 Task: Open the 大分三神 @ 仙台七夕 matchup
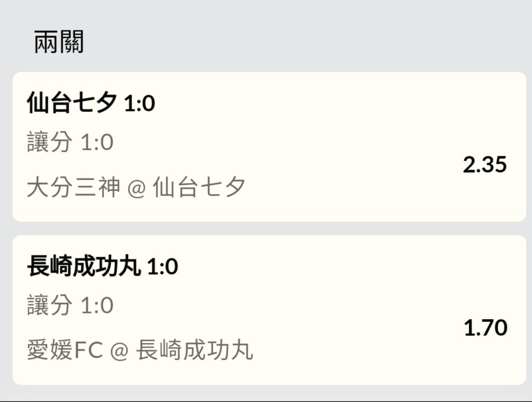[x=136, y=188]
